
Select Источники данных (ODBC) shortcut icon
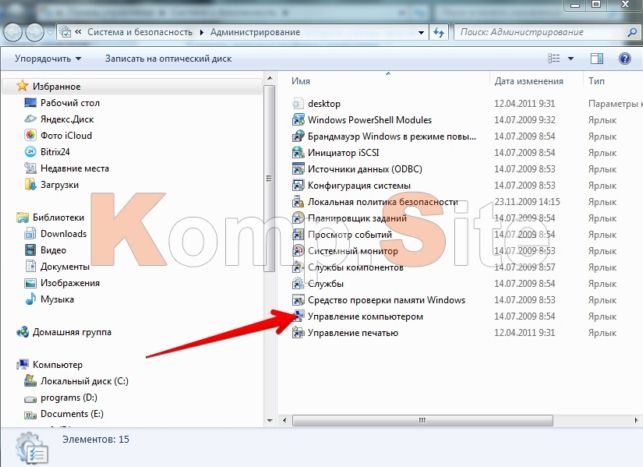click(x=298, y=169)
